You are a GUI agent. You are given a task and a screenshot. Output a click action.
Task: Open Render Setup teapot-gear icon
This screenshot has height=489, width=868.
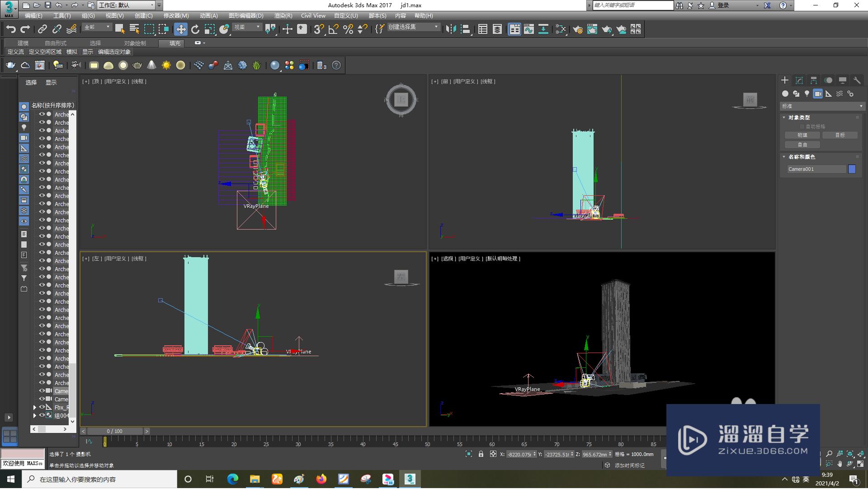tap(578, 29)
